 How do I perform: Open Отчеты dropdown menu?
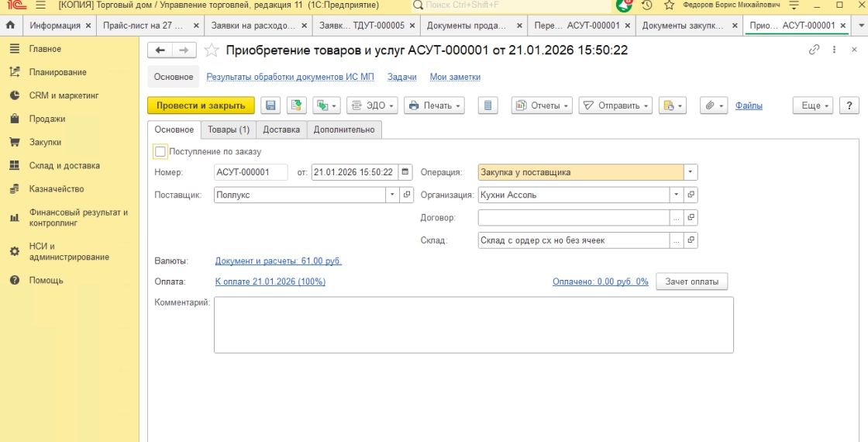pyautogui.click(x=542, y=105)
